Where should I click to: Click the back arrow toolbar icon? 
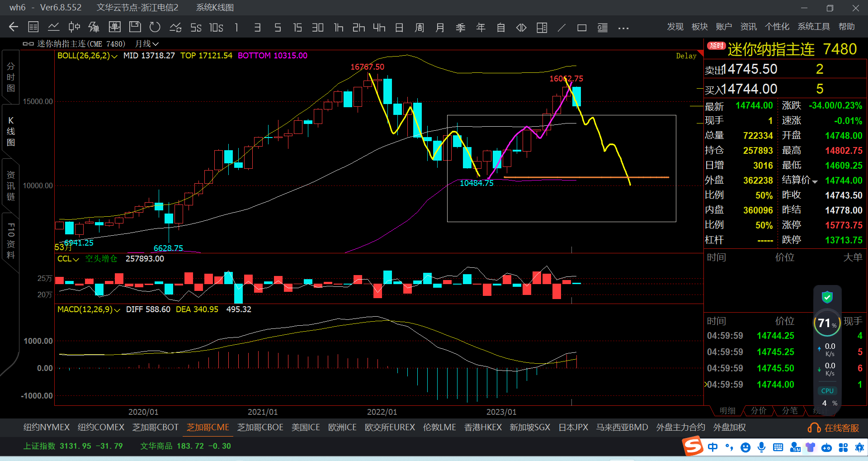tap(14, 27)
